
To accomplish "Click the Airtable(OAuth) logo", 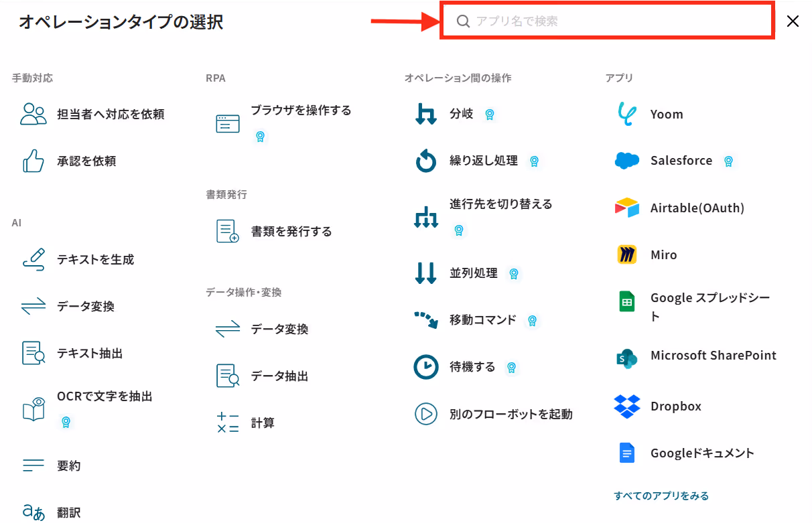I will point(627,208).
